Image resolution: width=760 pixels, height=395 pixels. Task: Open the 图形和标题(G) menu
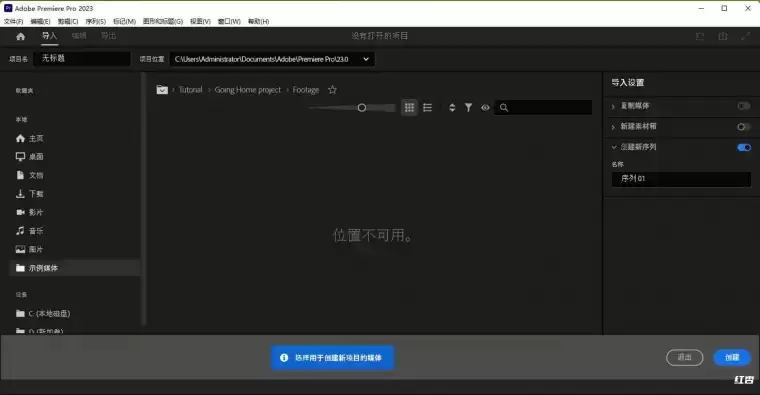click(x=163, y=21)
